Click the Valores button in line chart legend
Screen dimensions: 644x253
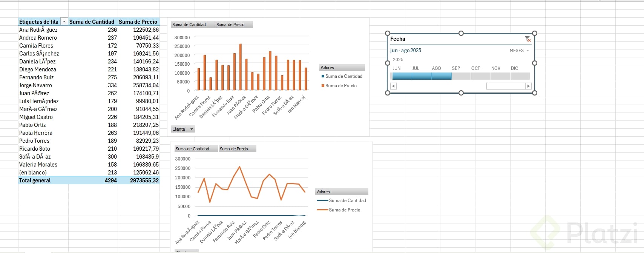pyautogui.click(x=342, y=192)
